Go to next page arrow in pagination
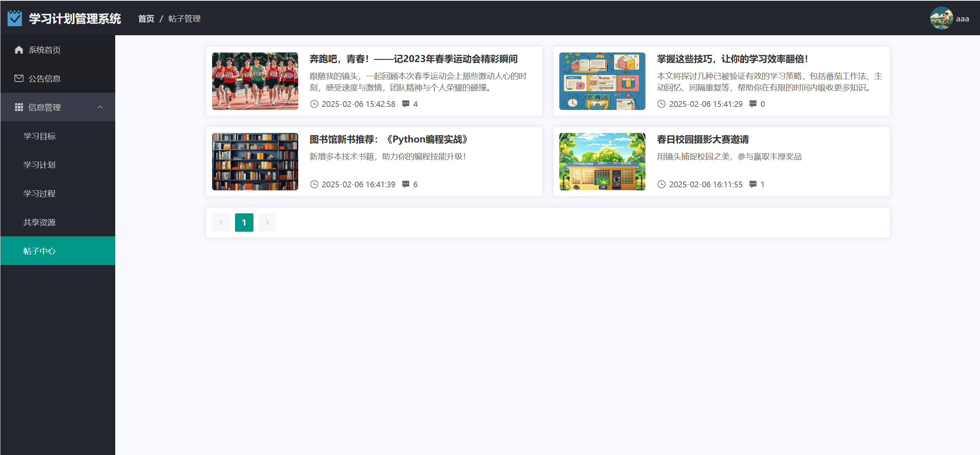The height and width of the screenshot is (455, 980). [x=267, y=223]
